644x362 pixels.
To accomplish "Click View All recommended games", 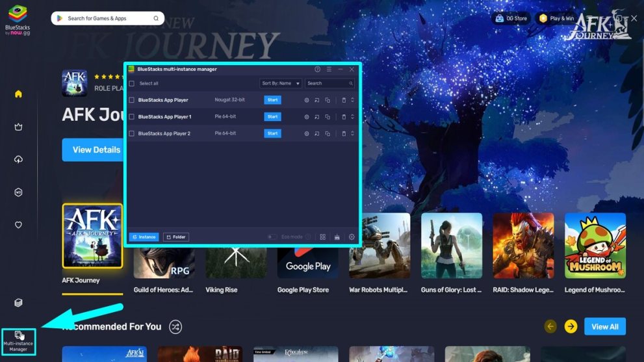I will pyautogui.click(x=605, y=327).
